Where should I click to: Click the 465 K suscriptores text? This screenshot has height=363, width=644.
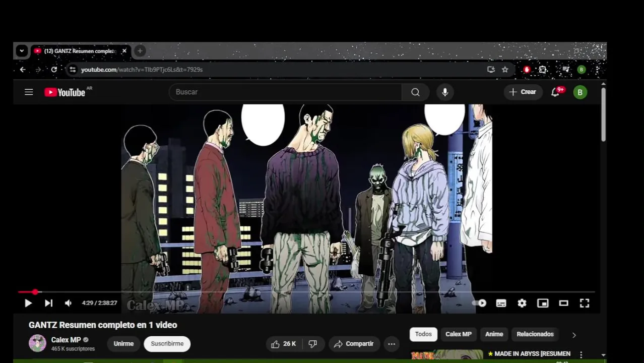coord(73,349)
